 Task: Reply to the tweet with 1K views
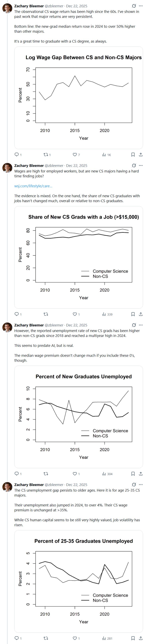(x=17, y=155)
